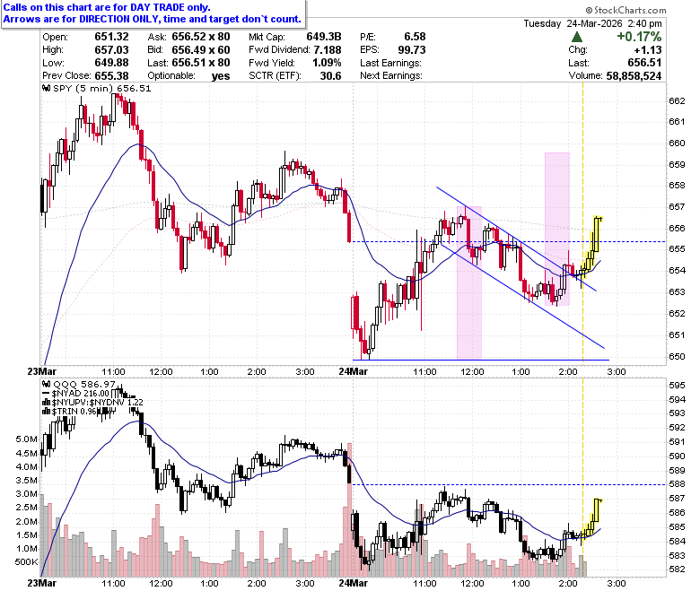Image resolution: width=700 pixels, height=591 pixels.
Task: Click the yellow arrow tip on QQQ chart
Action: pos(599,501)
